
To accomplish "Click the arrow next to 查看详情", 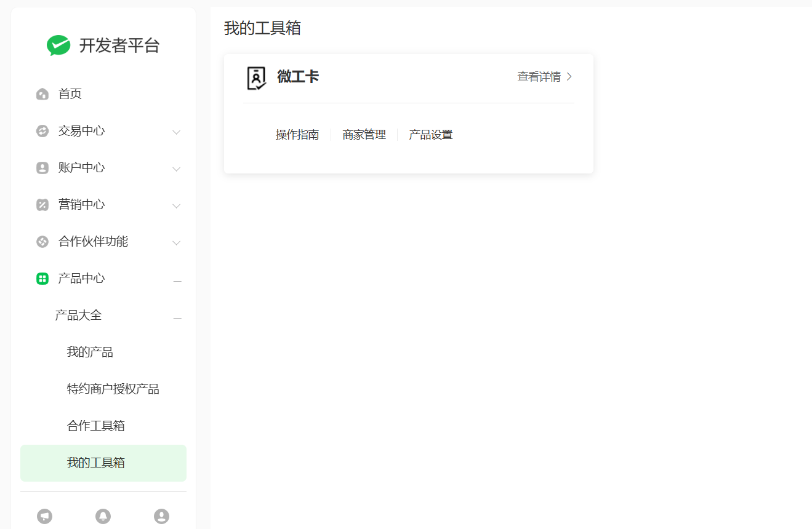I will tap(569, 77).
